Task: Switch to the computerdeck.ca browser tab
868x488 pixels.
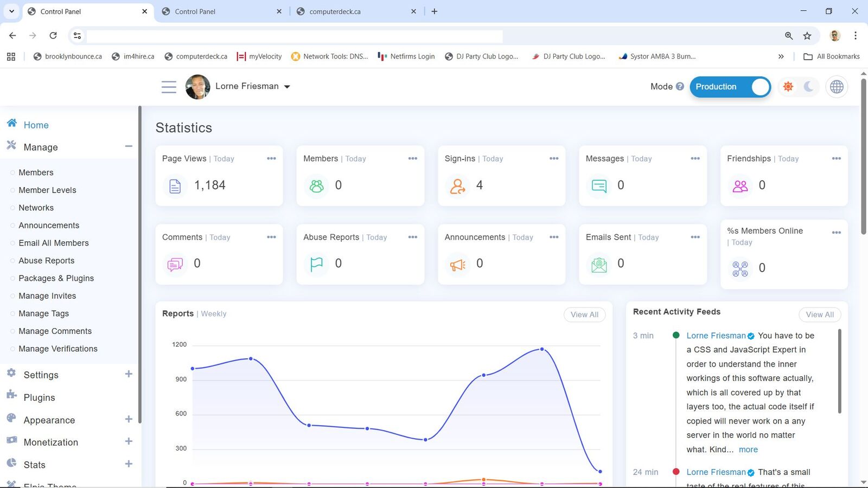Action: coord(335,11)
